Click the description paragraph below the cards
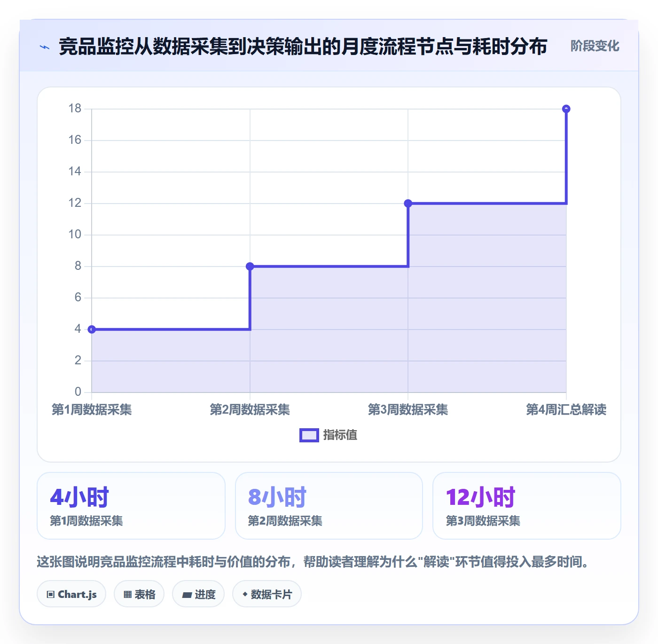Viewport: 658px width, 644px height. point(314,562)
